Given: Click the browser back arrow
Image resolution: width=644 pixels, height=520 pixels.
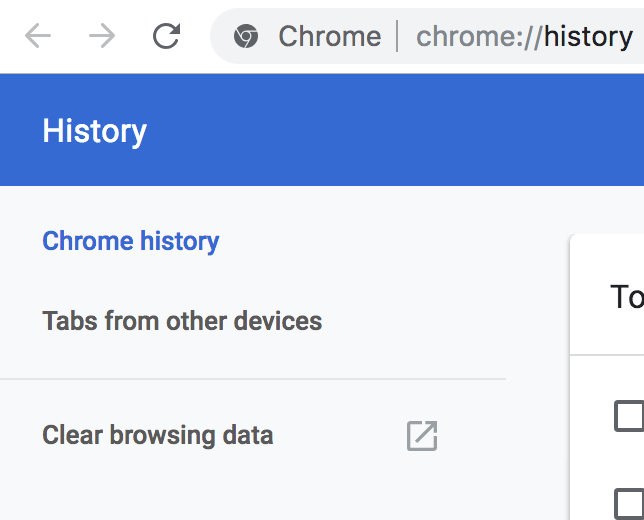Looking at the screenshot, I should 38,36.
